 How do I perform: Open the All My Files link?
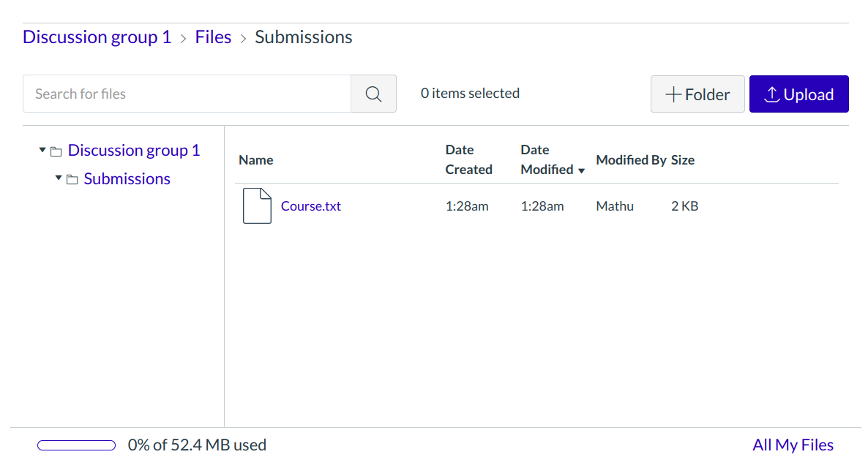coord(793,445)
